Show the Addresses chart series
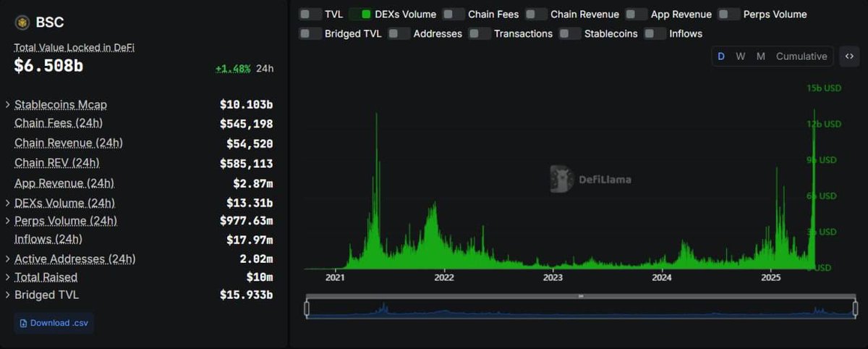Viewport: 868px width, 349px height. pos(399,33)
